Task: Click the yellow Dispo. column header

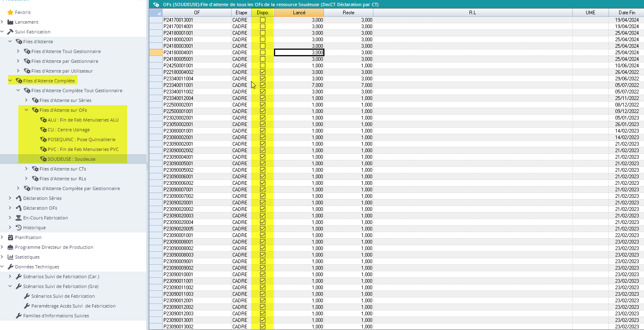Action: (262, 13)
